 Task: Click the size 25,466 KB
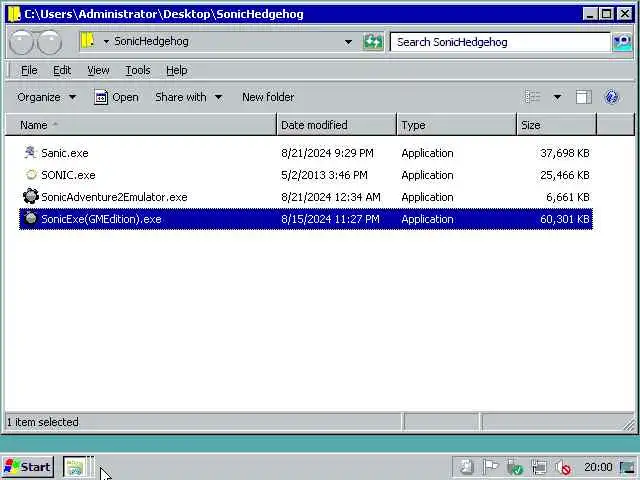point(564,175)
